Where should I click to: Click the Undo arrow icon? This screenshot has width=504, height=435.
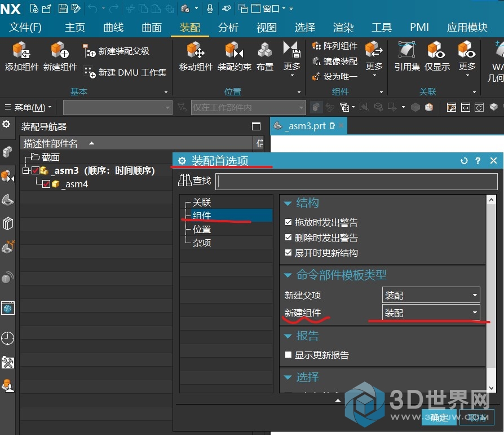pos(92,8)
